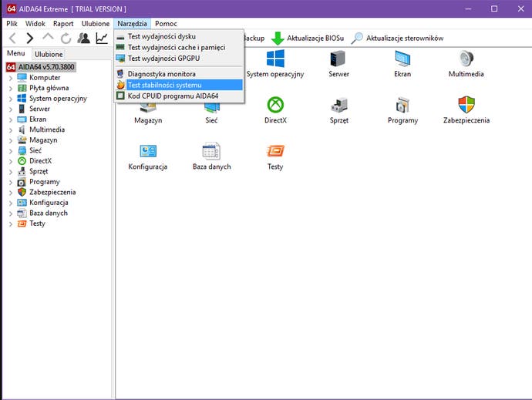Open the Ulubione menu in menu bar
This screenshot has width=532, height=400.
click(x=96, y=23)
